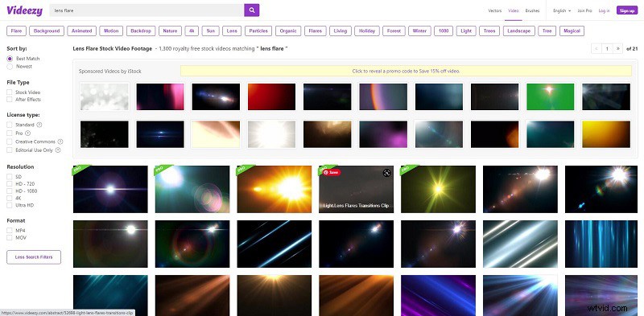The width and height of the screenshot is (644, 316).
Task: Switch to the Video tab
Action: tap(514, 10)
